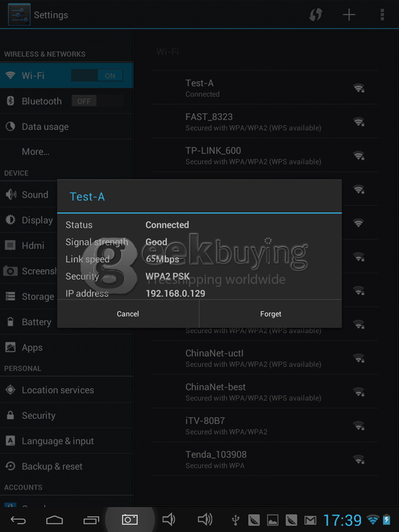
Task: Tap the Home navigation icon
Action: tap(55, 520)
